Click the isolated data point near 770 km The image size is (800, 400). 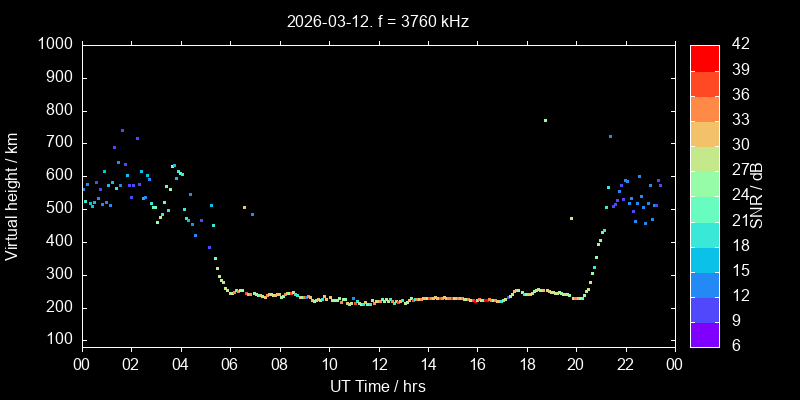tap(545, 120)
